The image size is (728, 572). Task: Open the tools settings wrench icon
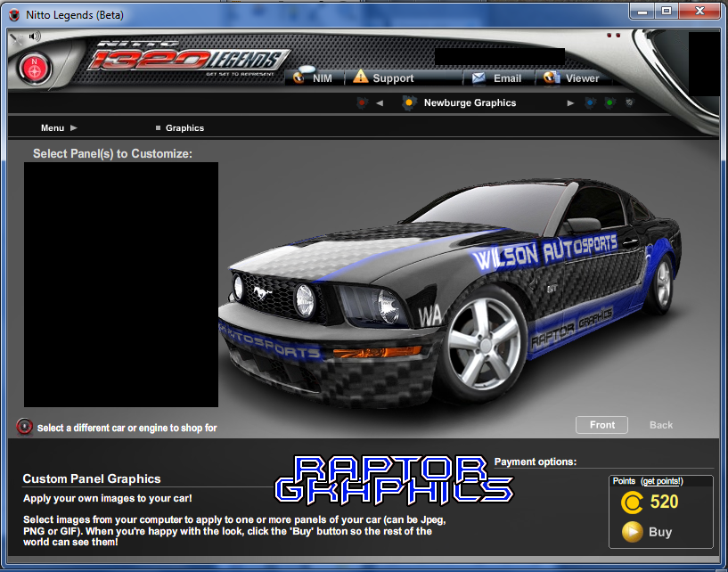click(x=17, y=38)
